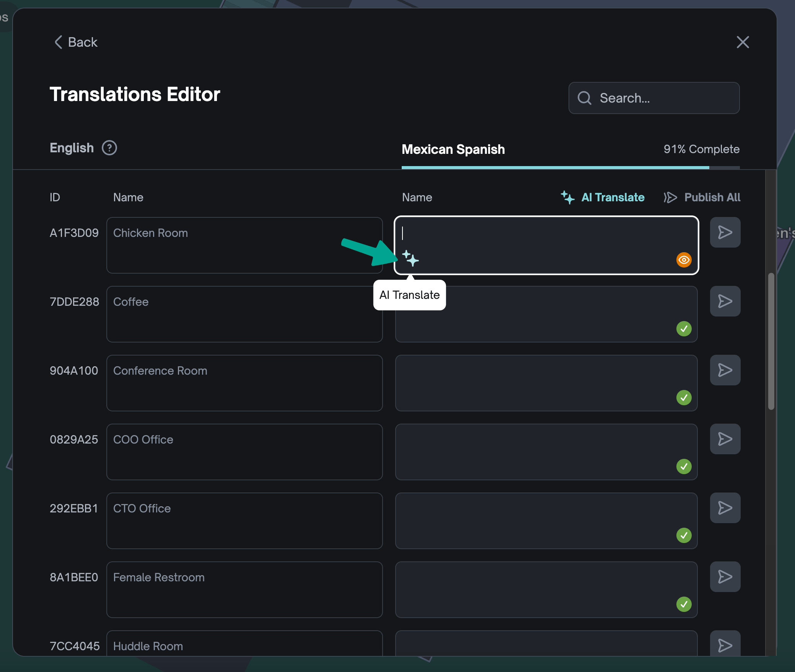Click the Huddle Room Spanish translation field
Screen dimensions: 795x672
546,644
